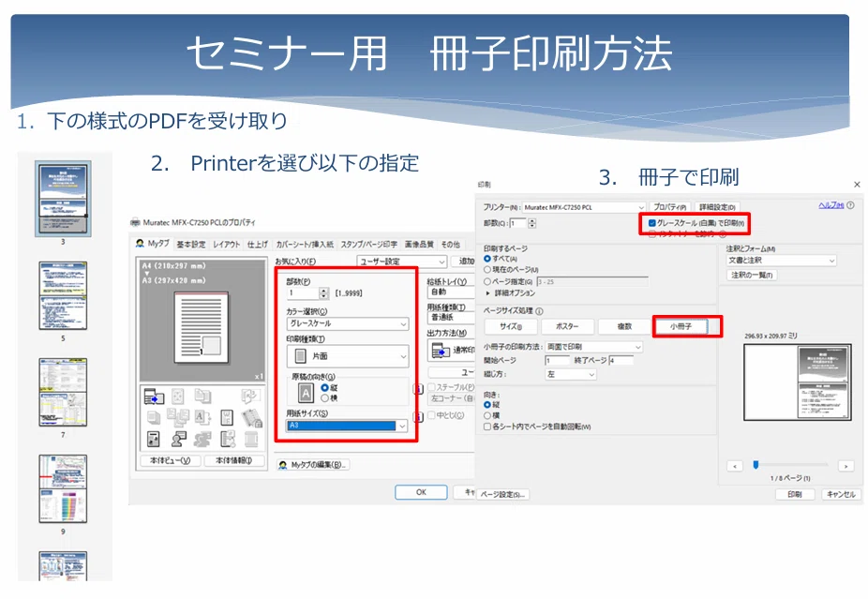Select page 7 thumbnail in PDF sidebar
Viewport: 868px width, 599px height.
click(63, 393)
